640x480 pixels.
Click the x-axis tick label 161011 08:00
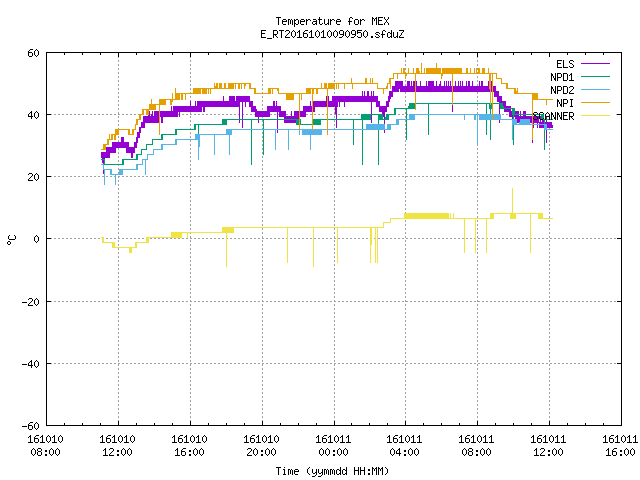[x=476, y=446]
